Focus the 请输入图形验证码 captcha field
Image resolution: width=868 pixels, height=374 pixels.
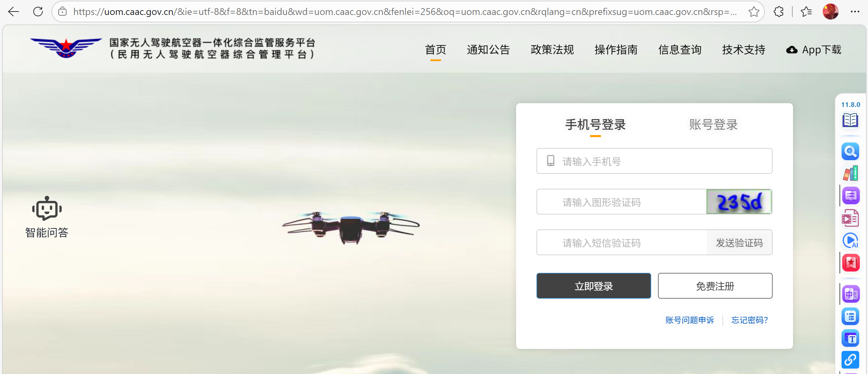622,202
